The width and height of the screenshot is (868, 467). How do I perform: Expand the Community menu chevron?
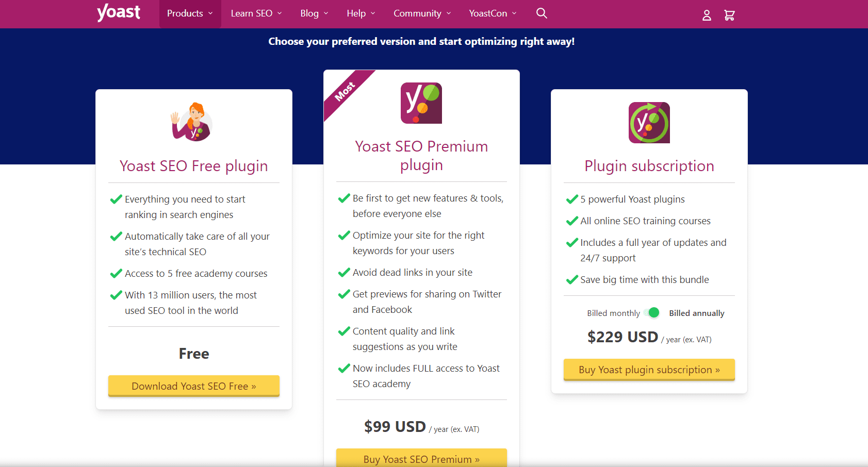click(x=449, y=13)
